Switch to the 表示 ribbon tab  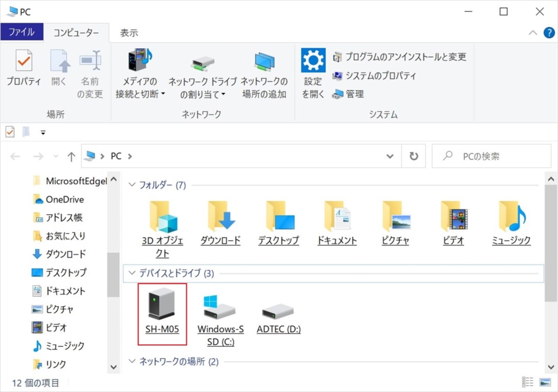click(x=129, y=33)
